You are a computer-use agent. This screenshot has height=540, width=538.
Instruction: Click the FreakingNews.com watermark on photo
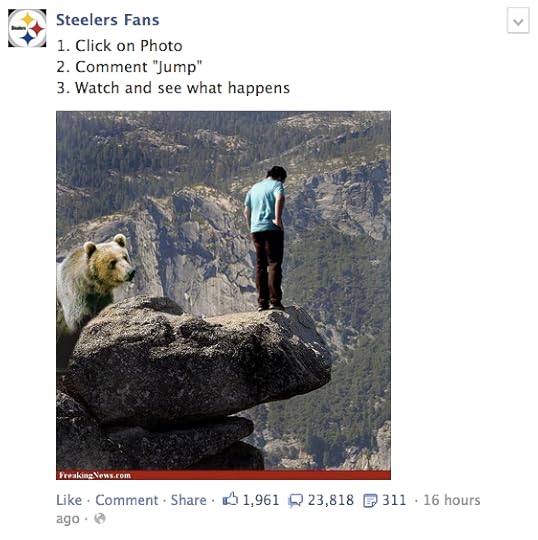click(x=95, y=475)
